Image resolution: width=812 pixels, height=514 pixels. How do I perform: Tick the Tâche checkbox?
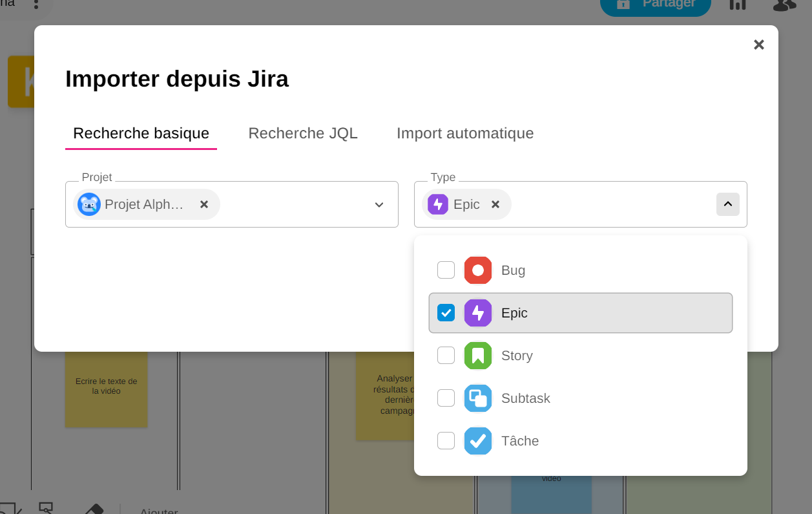(446, 441)
